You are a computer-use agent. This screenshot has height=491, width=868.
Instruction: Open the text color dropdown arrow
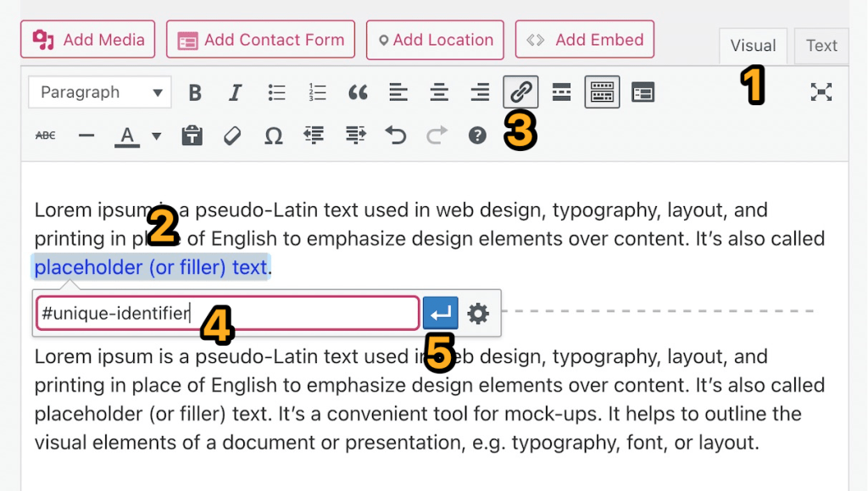click(156, 135)
